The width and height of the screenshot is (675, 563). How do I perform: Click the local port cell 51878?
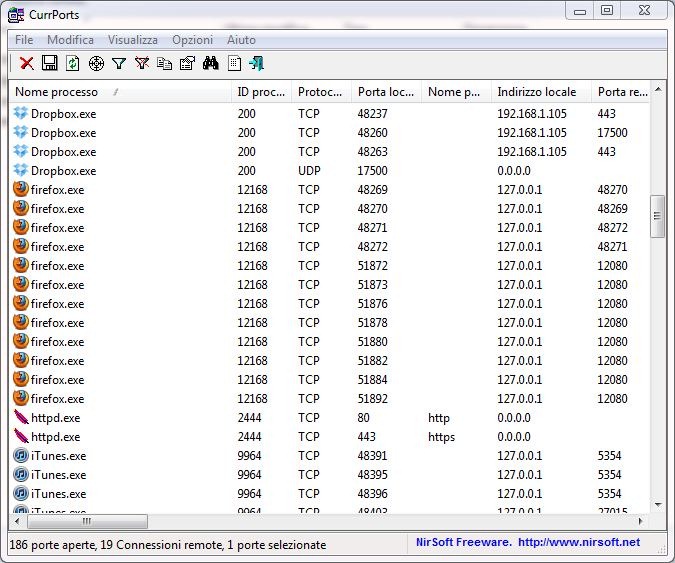point(372,322)
